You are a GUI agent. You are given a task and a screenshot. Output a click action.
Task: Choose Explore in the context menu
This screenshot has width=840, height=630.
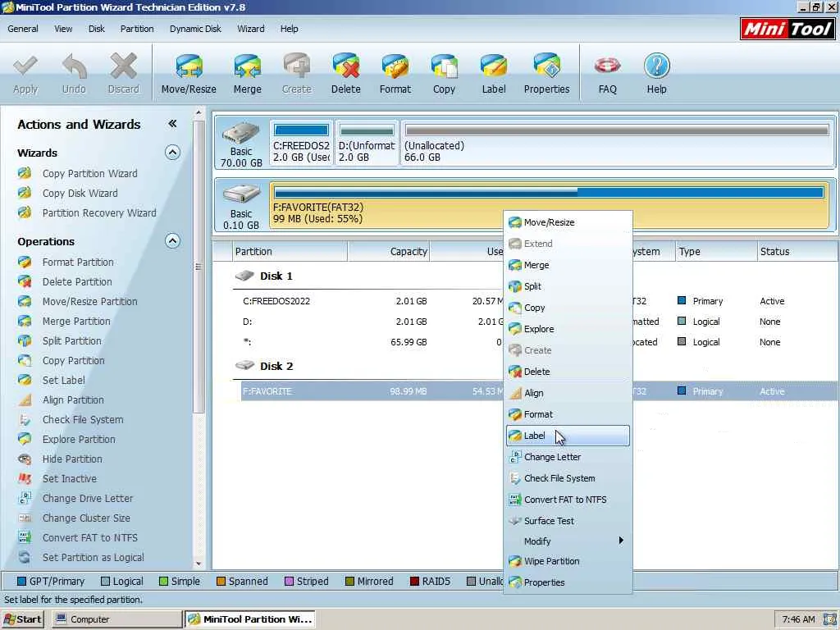pos(568,329)
